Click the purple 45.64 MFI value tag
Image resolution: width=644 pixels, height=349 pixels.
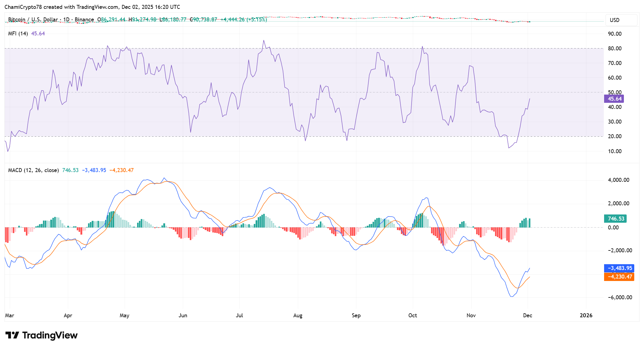pyautogui.click(x=614, y=99)
